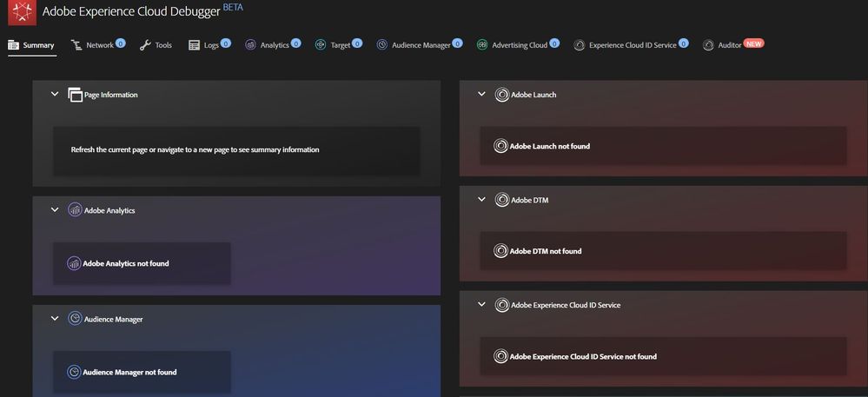Click the icon beside 'Adobe Analytics not found'
The height and width of the screenshot is (397, 868).
click(74, 263)
